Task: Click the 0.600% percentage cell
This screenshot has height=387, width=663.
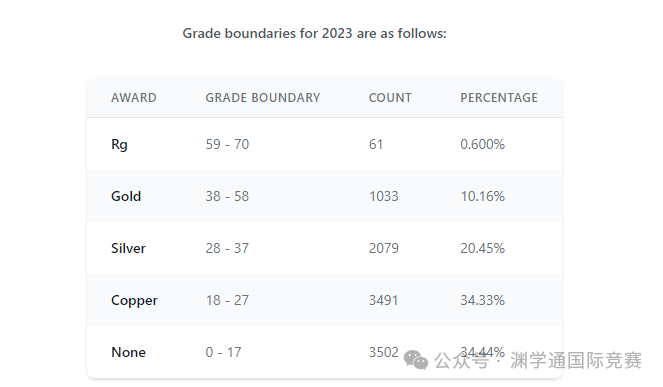Action: click(482, 144)
